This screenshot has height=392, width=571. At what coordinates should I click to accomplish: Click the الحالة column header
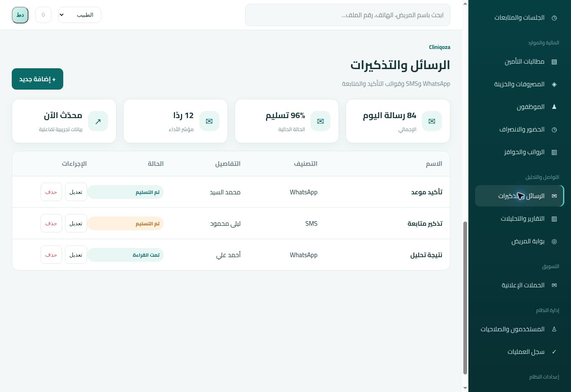coord(155,163)
